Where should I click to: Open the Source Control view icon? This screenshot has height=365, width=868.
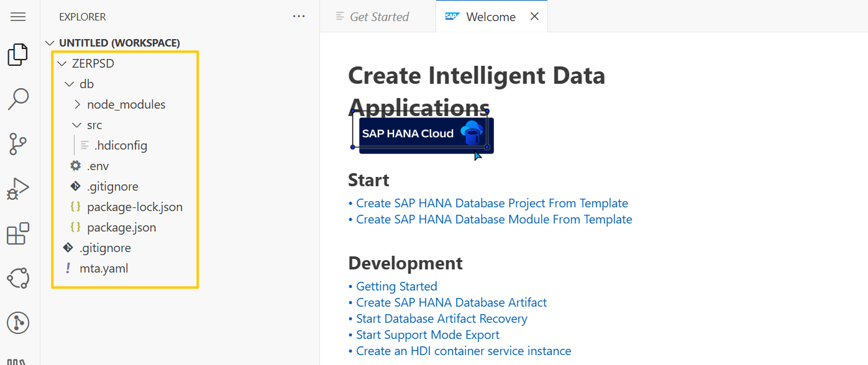point(18,144)
